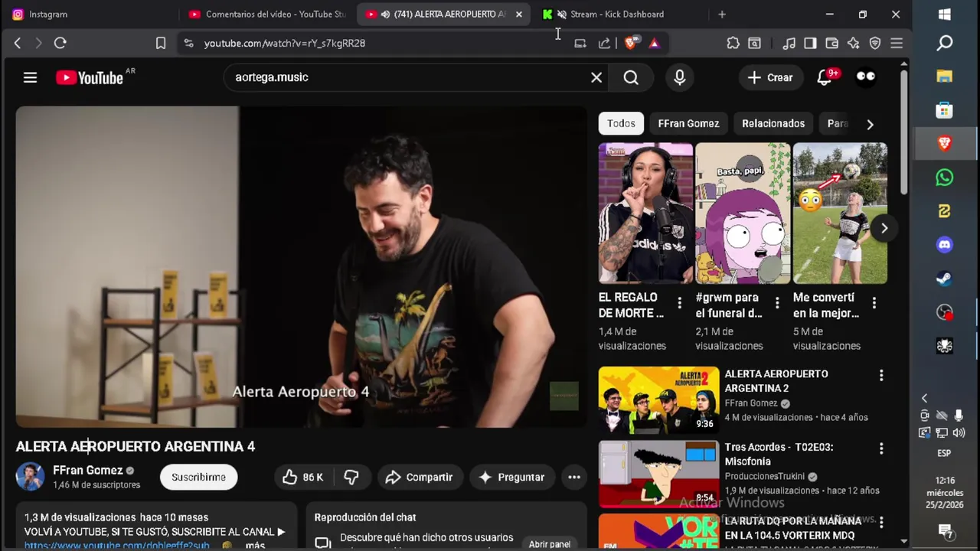Click the Crear button
980x551 pixels.
770,77
